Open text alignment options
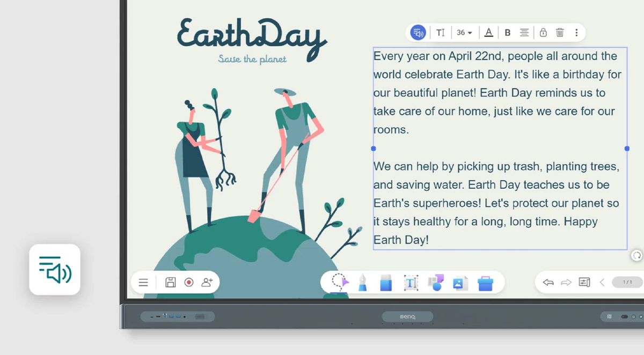The height and width of the screenshot is (355, 644). (524, 33)
